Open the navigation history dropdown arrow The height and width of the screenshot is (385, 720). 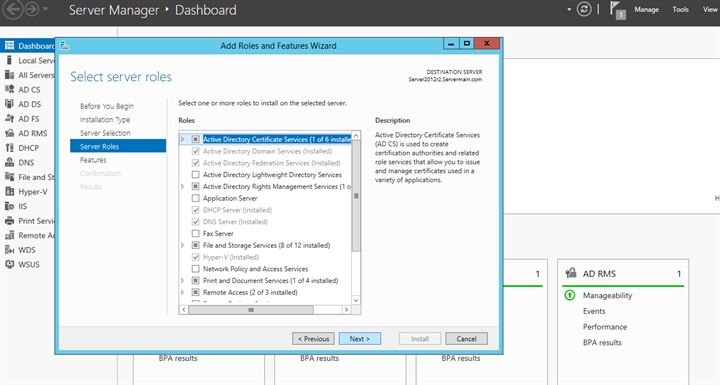point(45,10)
